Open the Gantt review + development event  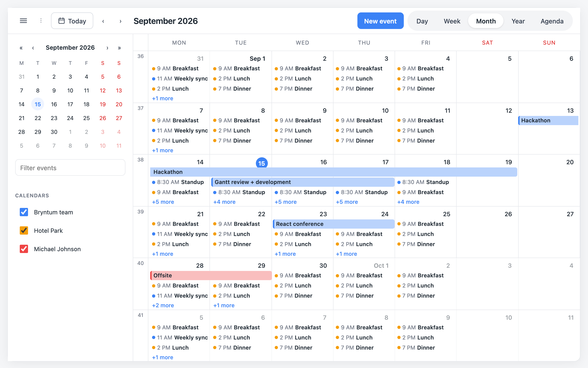click(303, 182)
